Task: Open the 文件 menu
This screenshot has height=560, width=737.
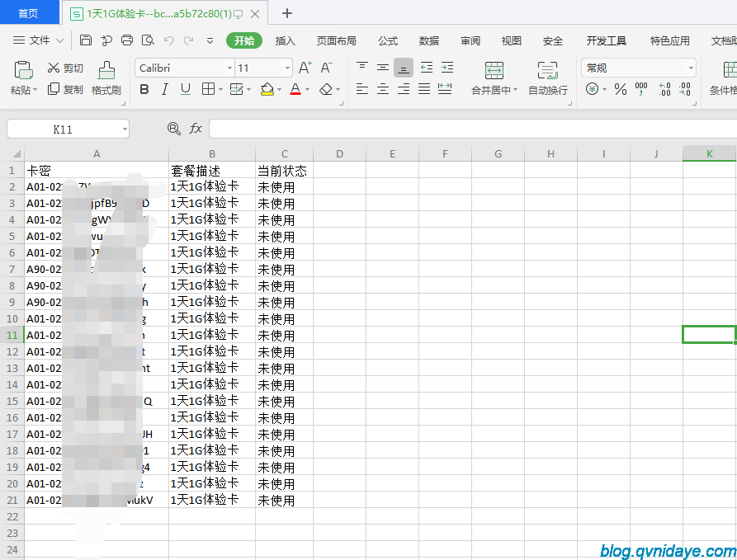Action: [x=39, y=40]
